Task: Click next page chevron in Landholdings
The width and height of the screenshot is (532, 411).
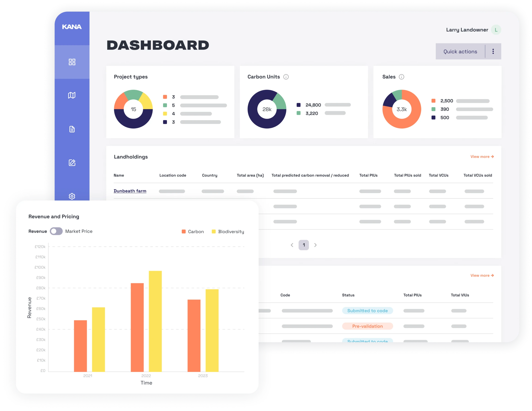Action: pos(315,245)
